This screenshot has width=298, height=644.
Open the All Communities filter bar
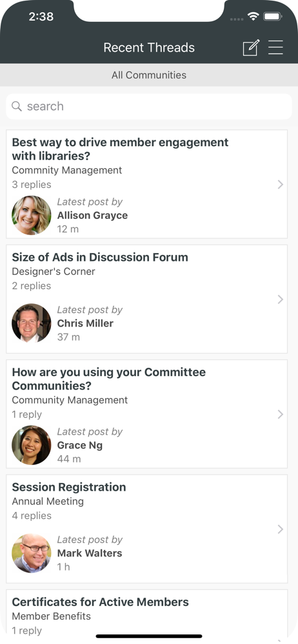[149, 75]
